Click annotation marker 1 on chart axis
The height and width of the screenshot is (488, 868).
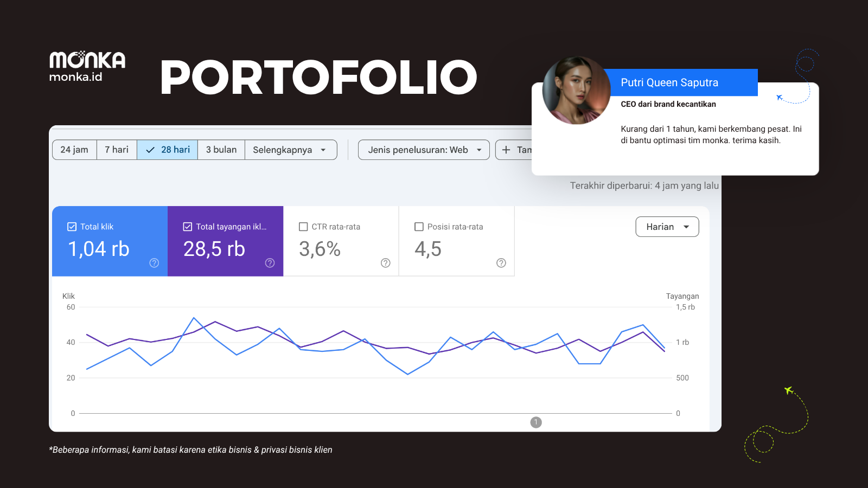536,422
